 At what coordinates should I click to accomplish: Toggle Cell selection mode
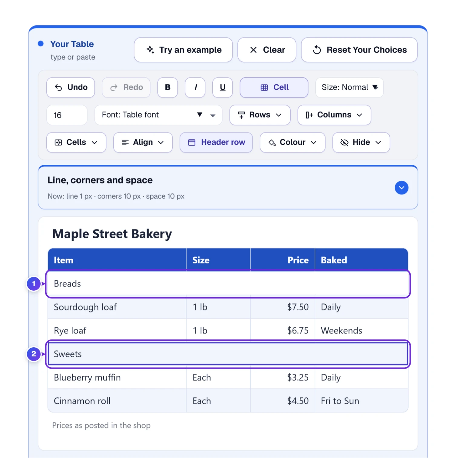click(274, 88)
